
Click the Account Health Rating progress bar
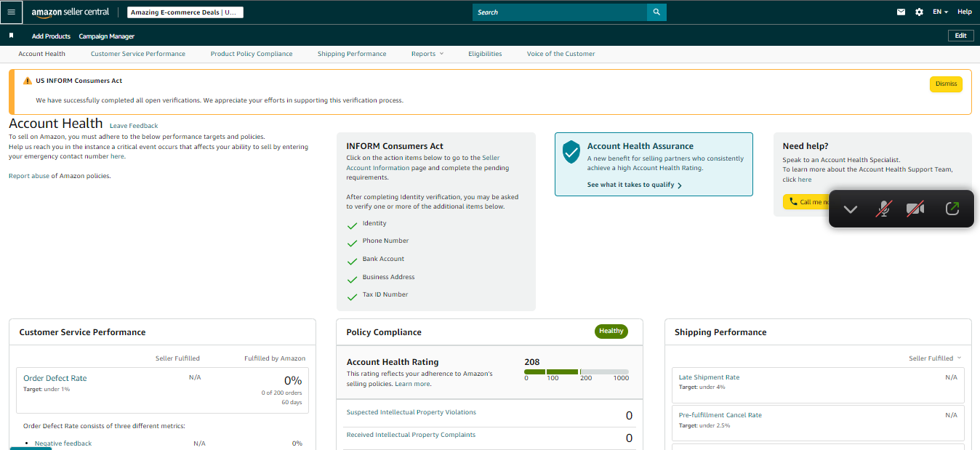577,371
